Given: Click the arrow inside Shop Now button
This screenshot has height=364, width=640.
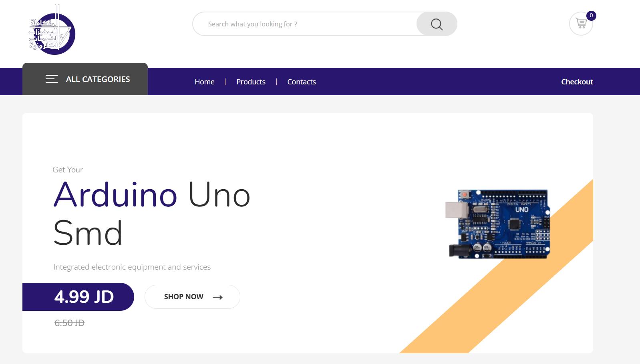Looking at the screenshot, I should [x=217, y=297].
